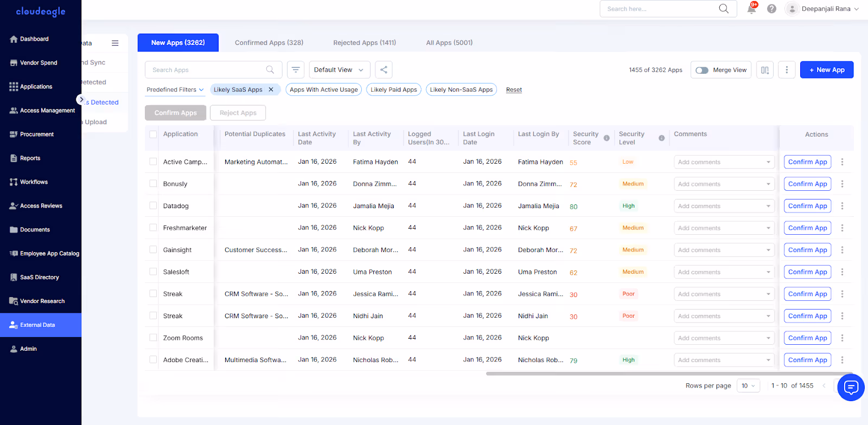The width and height of the screenshot is (868, 425).
Task: Open Add comments dropdown for Active Camp...
Action: [724, 162]
